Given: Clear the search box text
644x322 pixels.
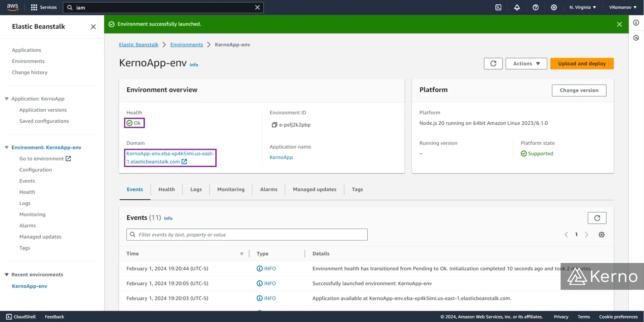Looking at the screenshot, I should tap(257, 7).
